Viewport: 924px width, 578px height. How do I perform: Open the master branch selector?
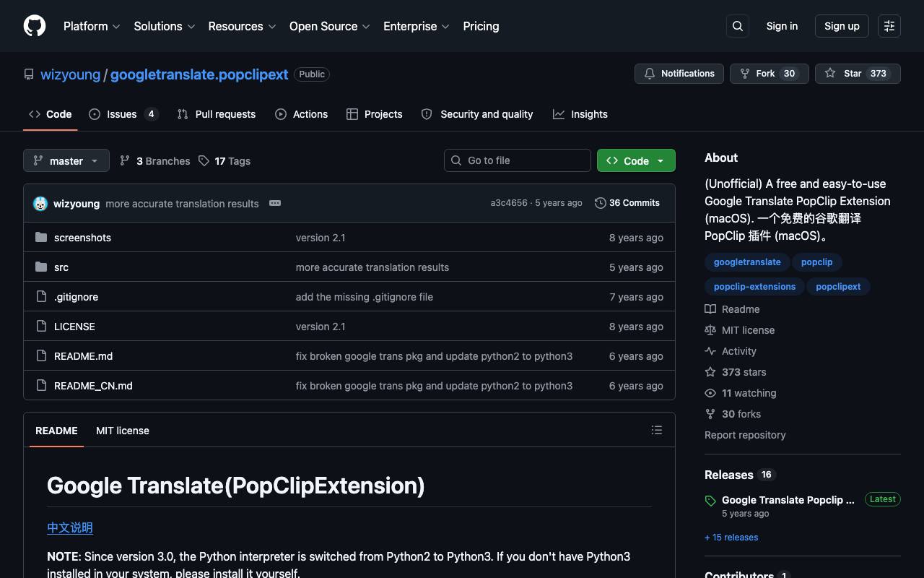pos(66,160)
